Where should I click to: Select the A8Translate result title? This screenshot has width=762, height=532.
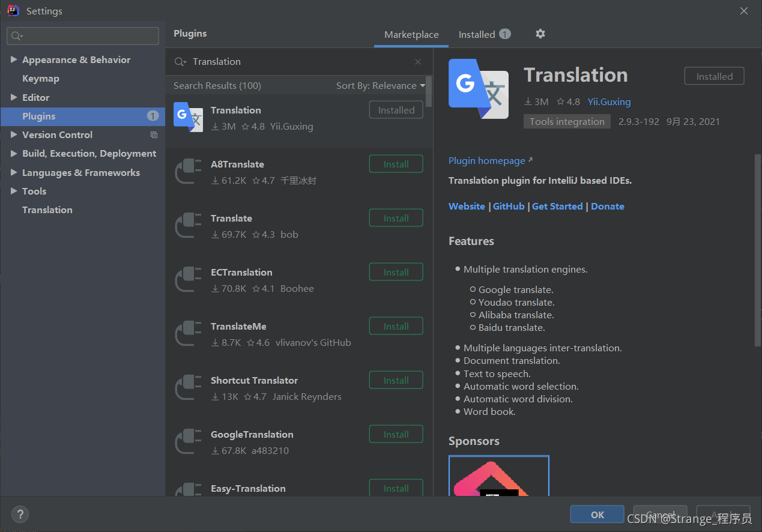point(237,165)
